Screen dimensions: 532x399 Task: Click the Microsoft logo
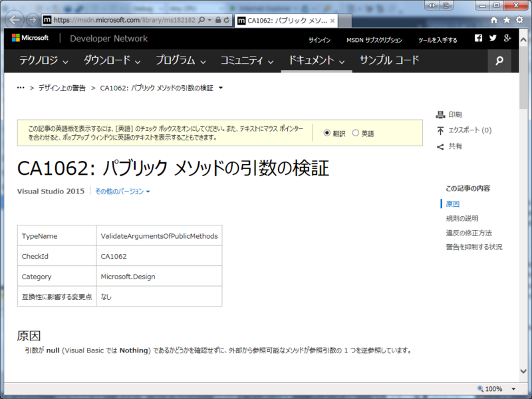click(30, 38)
